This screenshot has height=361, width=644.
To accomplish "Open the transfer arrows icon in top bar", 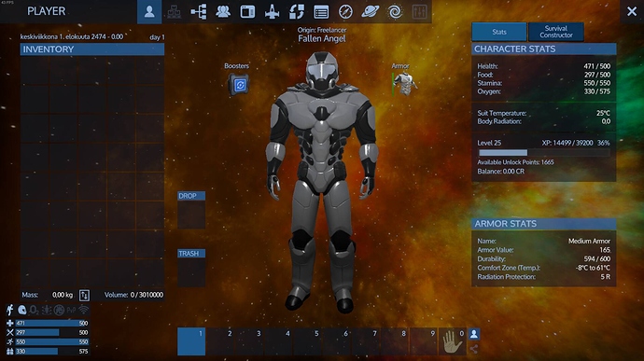I will (297, 12).
